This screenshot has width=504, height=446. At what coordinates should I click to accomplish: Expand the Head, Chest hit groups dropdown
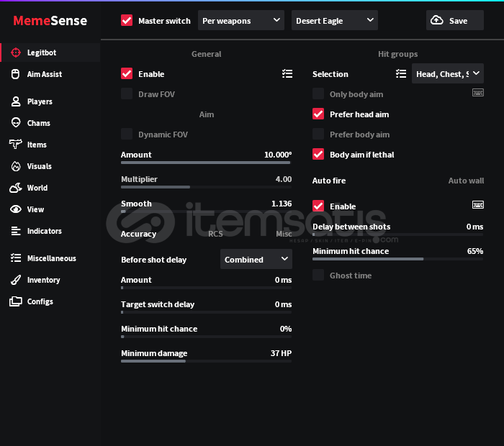click(448, 73)
